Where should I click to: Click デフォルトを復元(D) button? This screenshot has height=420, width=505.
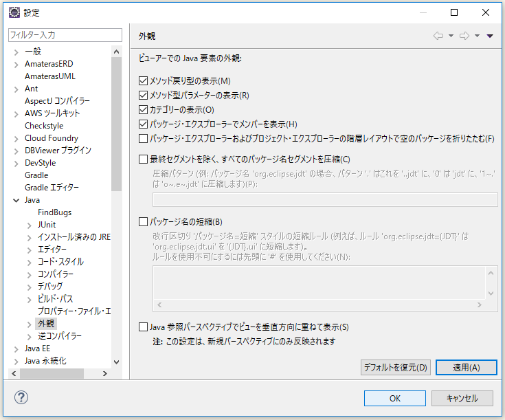396,368
